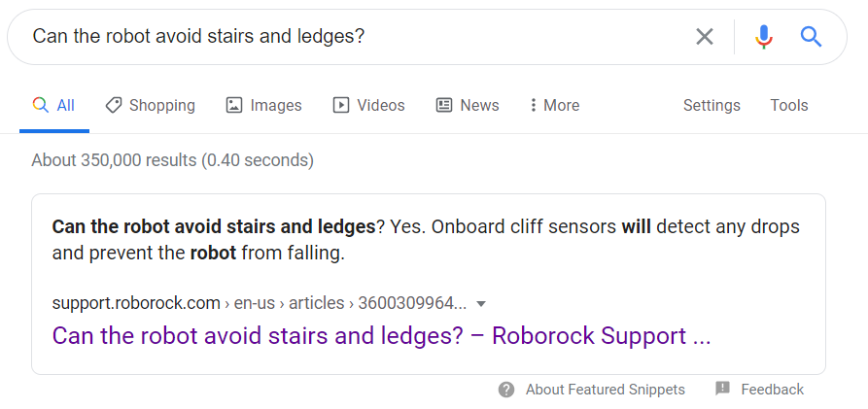Expand the result URL dropdown arrow
Screen dimensions: 868x409
[481, 303]
